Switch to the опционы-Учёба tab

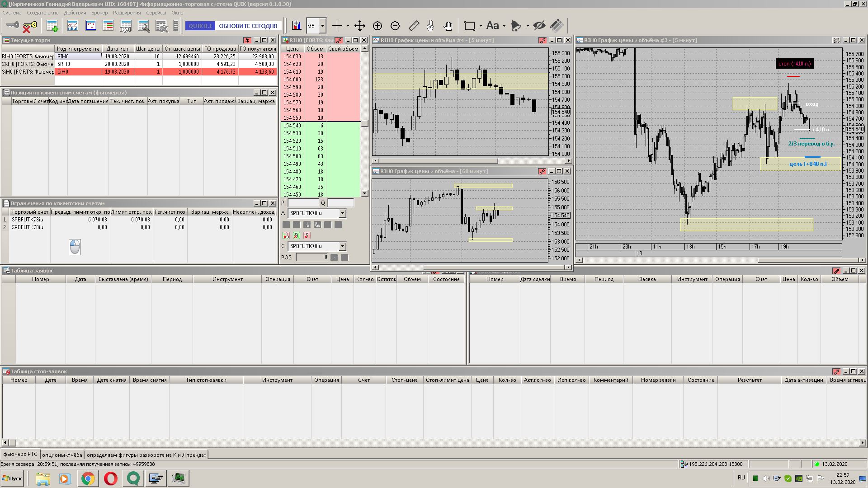(62, 455)
